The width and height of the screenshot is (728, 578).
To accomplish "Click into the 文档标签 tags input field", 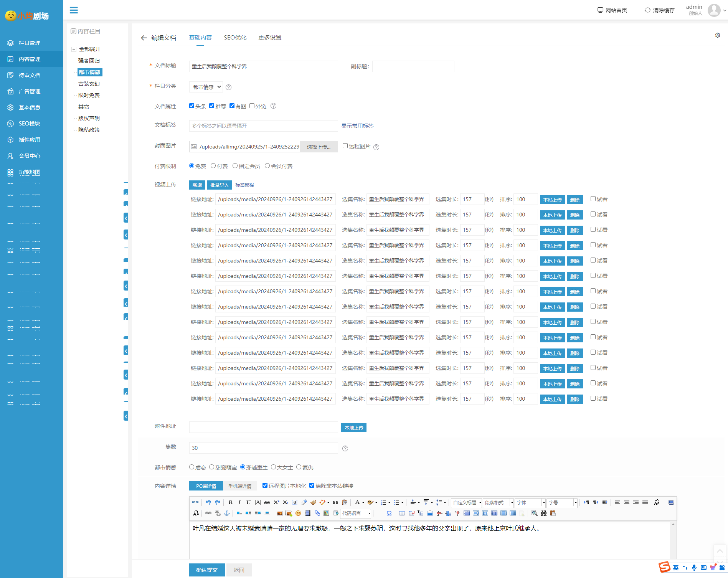I will click(263, 126).
